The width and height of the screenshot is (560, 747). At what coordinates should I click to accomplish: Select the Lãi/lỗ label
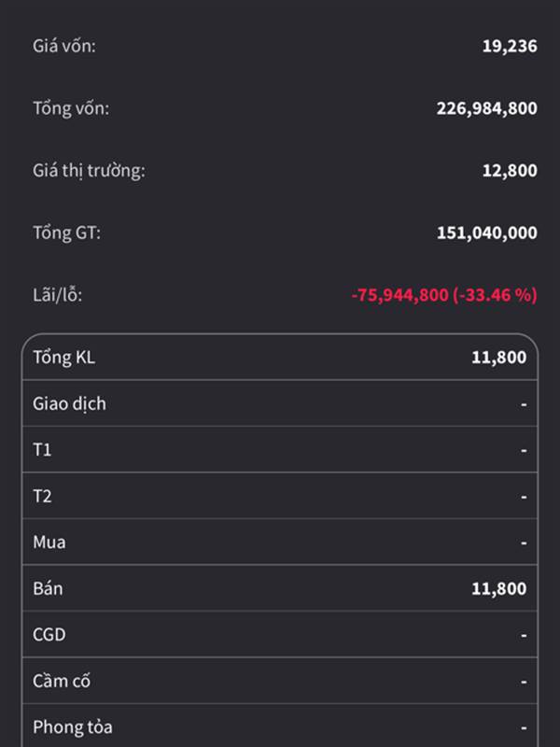[58, 295]
